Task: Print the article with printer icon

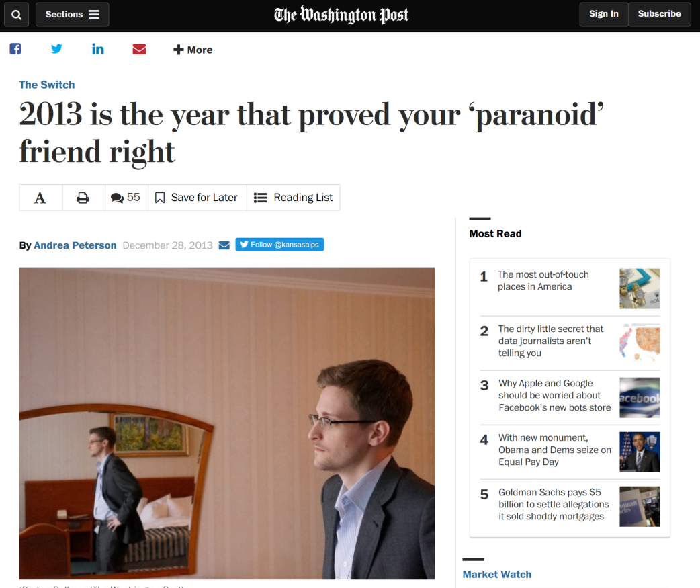Action: click(x=83, y=198)
